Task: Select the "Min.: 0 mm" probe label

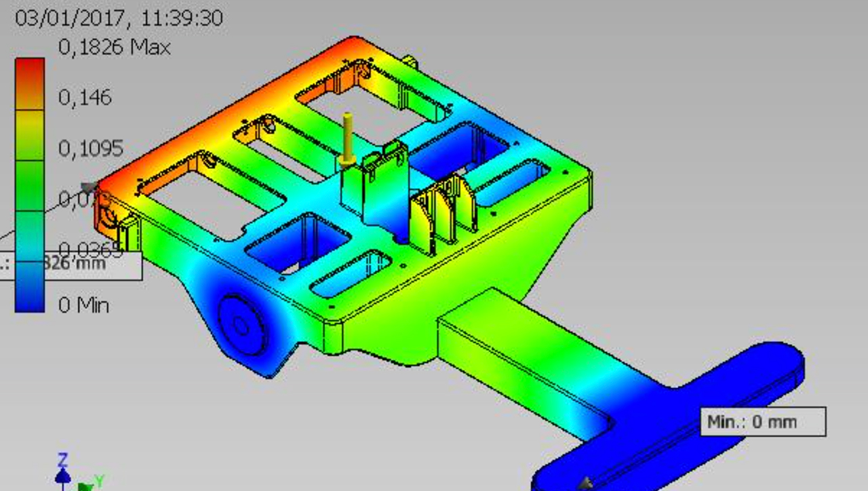Action: tap(762, 422)
